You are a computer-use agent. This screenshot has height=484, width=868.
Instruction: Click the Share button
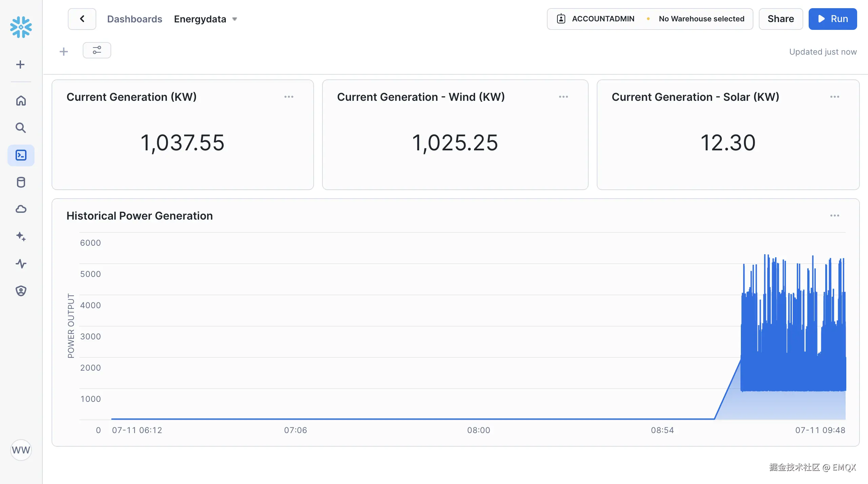781,19
